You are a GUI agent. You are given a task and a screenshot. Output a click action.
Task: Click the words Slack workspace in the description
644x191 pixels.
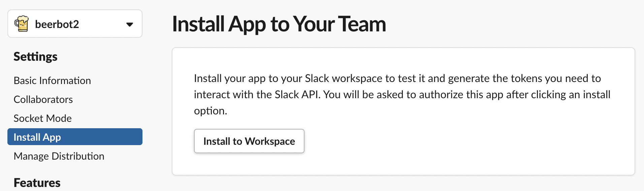pyautogui.click(x=344, y=78)
